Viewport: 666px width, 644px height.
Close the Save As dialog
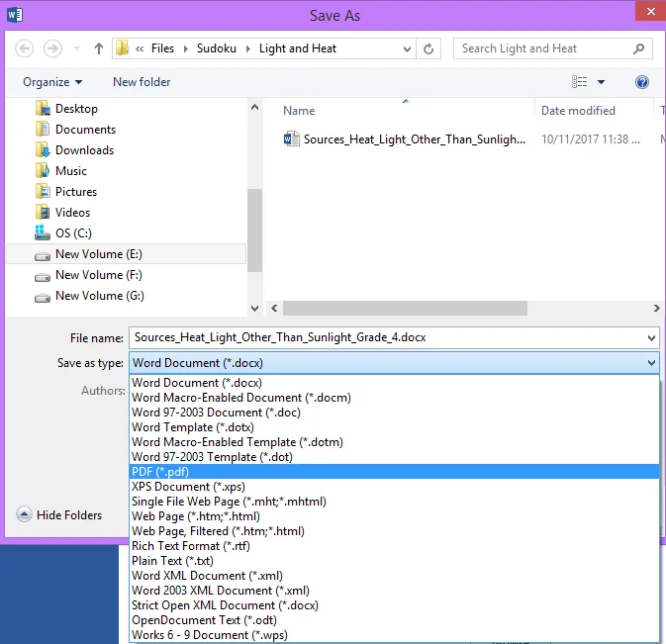(650, 12)
